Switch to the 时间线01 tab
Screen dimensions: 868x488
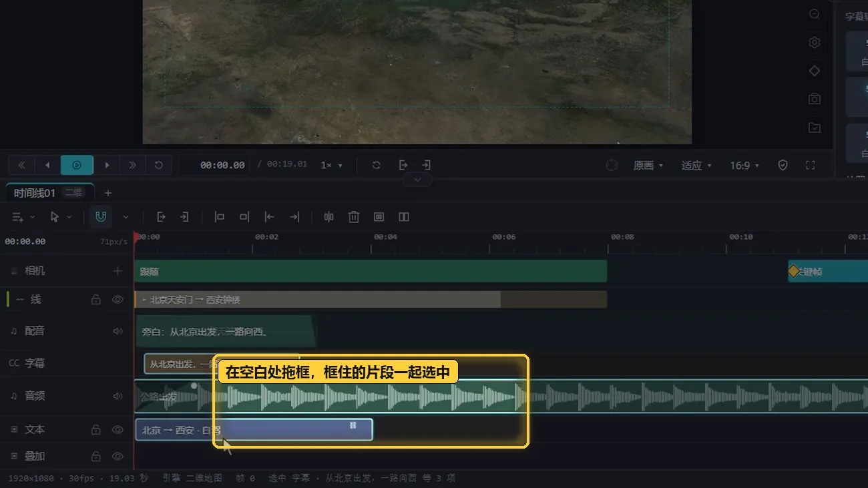(49, 193)
